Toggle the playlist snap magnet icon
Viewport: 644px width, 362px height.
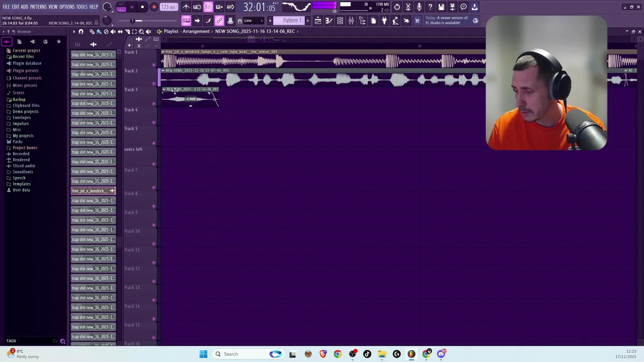coord(81,32)
